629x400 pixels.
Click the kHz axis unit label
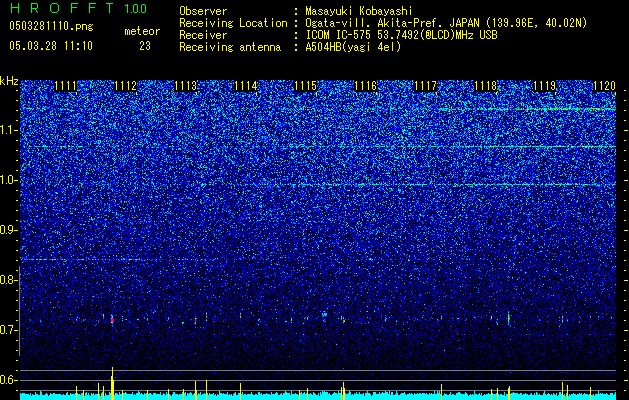(x=9, y=81)
